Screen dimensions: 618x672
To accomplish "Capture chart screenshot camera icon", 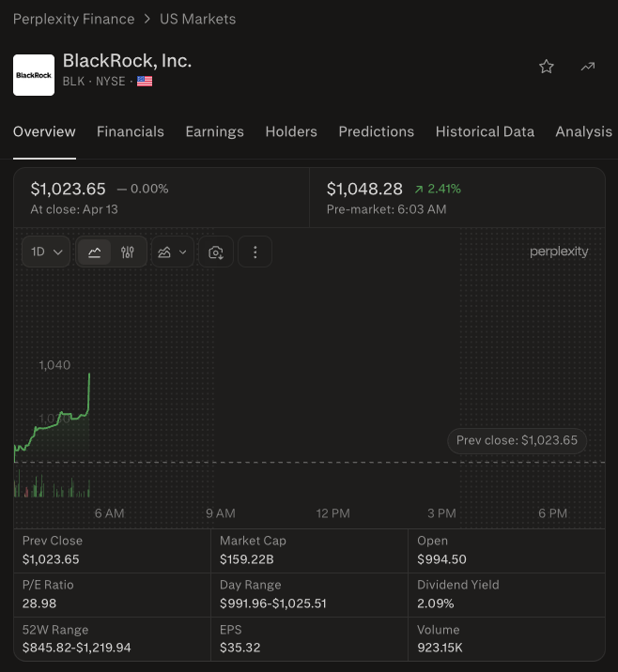I will (x=216, y=252).
